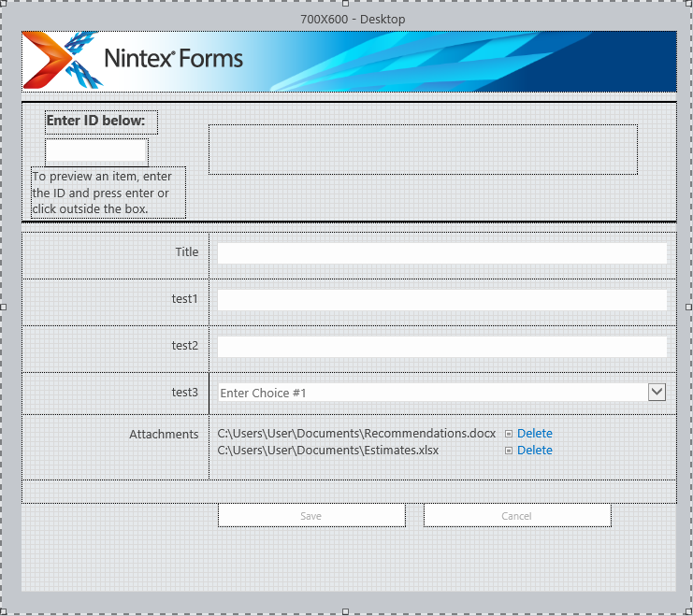Click the Cancel button
Image resolution: width=693 pixels, height=616 pixels.
[x=517, y=515]
